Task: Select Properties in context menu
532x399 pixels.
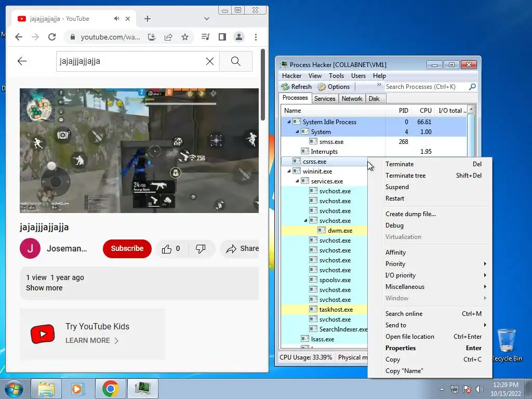Action: pos(430,348)
